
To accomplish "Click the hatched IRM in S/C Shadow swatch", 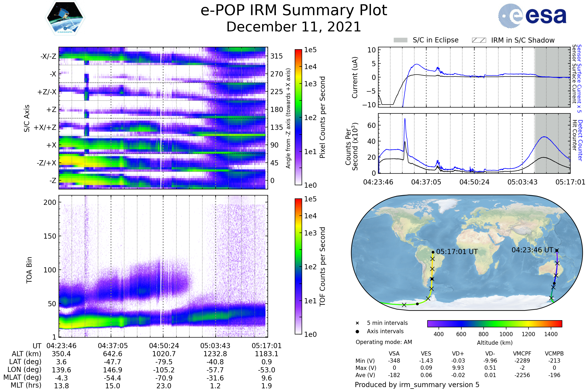I will tap(479, 40).
